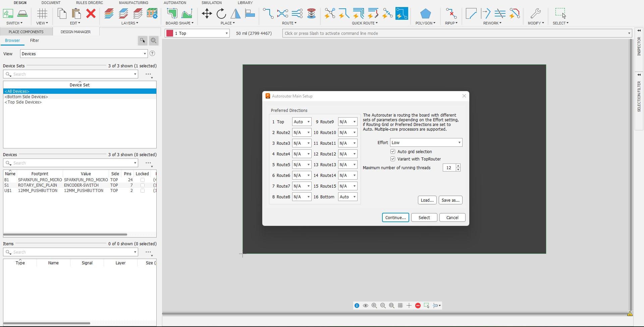Click the Continue... button
644x327 pixels.
click(395, 218)
